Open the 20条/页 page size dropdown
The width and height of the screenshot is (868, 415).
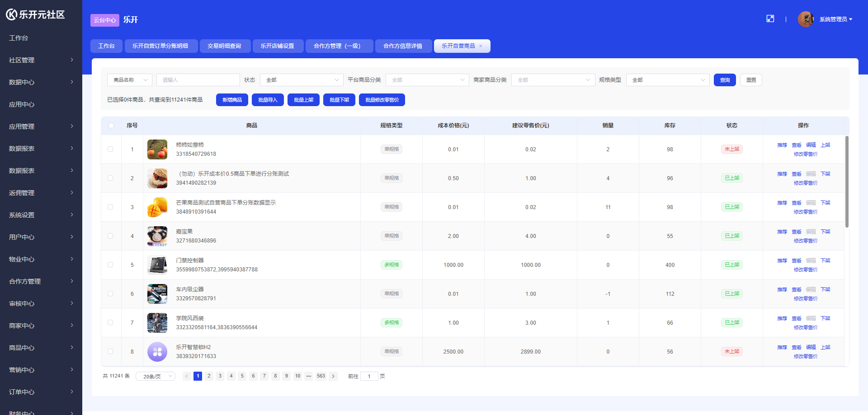pyautogui.click(x=156, y=376)
